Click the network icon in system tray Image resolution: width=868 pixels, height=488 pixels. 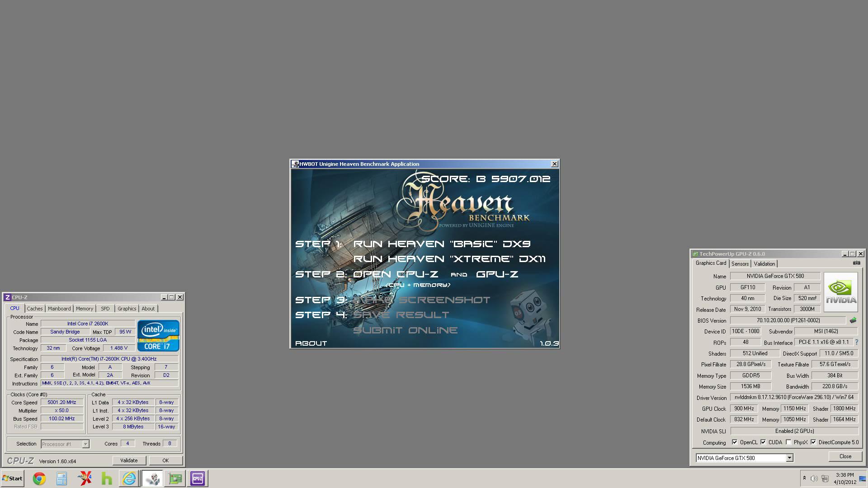[825, 479]
